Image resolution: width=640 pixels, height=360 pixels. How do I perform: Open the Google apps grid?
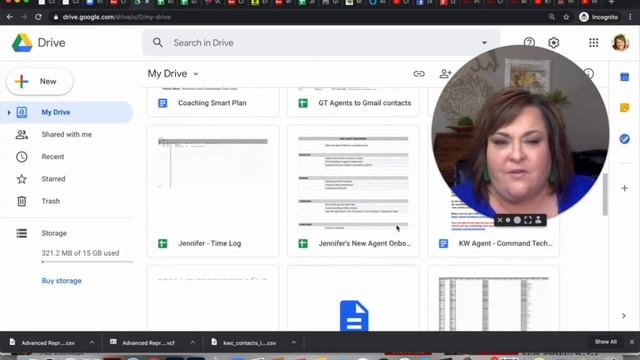tap(593, 42)
